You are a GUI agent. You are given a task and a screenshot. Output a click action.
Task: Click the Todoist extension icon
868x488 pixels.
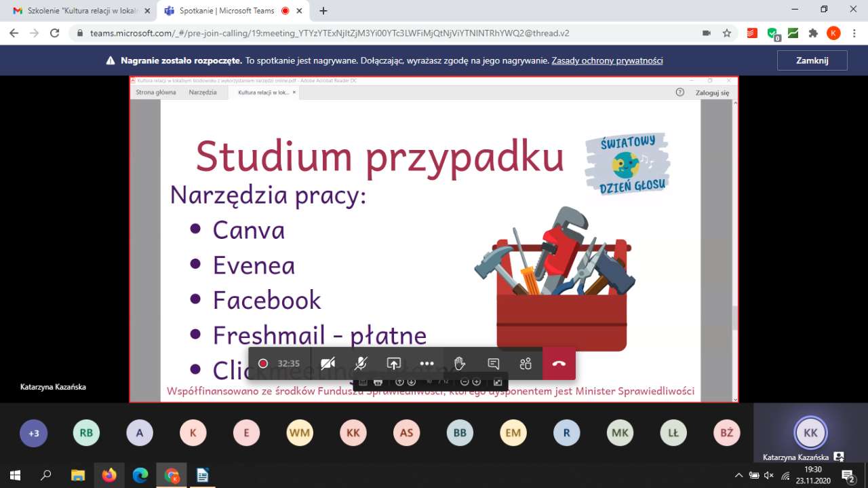click(752, 33)
